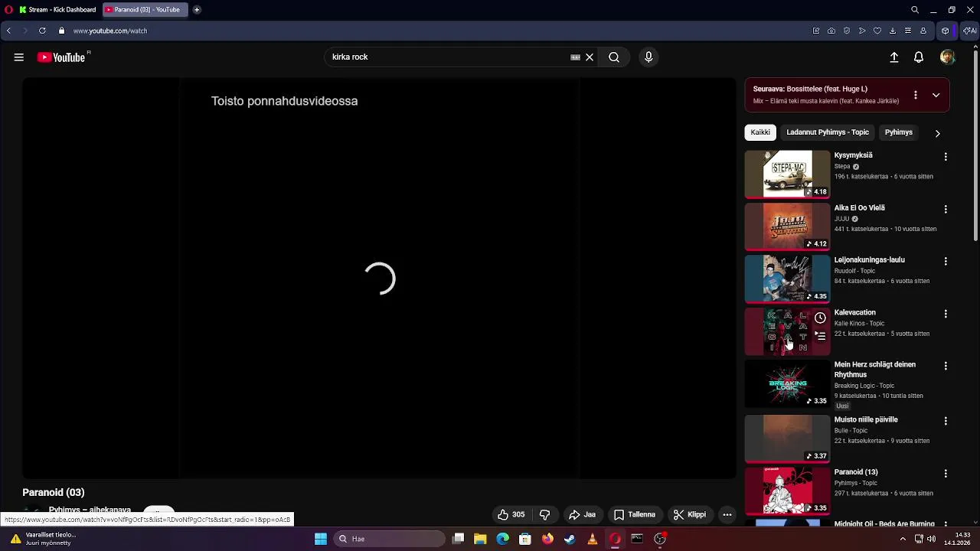Open mix playlist options menu
The width and height of the screenshot is (980, 551).
click(915, 95)
